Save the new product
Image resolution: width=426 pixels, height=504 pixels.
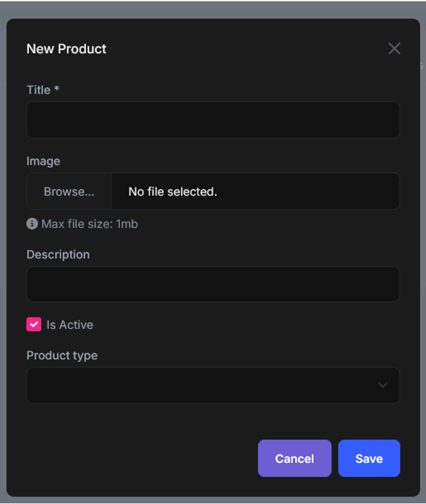coord(369,458)
